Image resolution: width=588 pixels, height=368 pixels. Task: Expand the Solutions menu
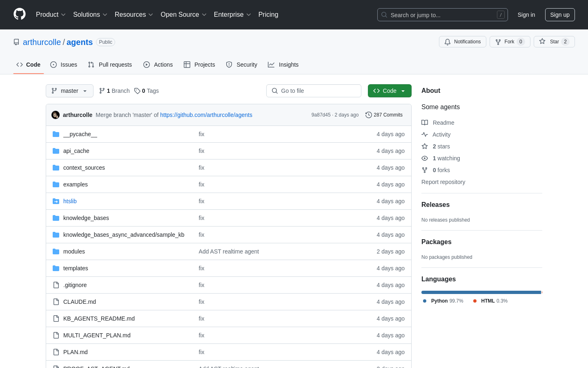90,15
